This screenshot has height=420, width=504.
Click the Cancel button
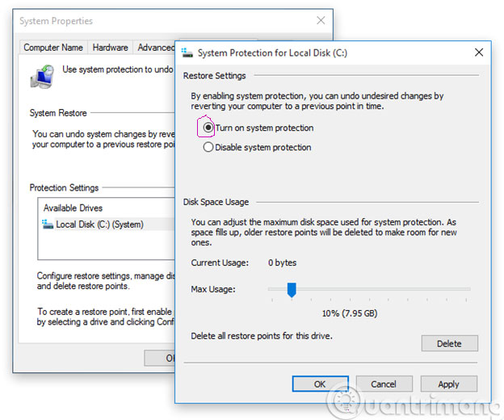[384, 384]
